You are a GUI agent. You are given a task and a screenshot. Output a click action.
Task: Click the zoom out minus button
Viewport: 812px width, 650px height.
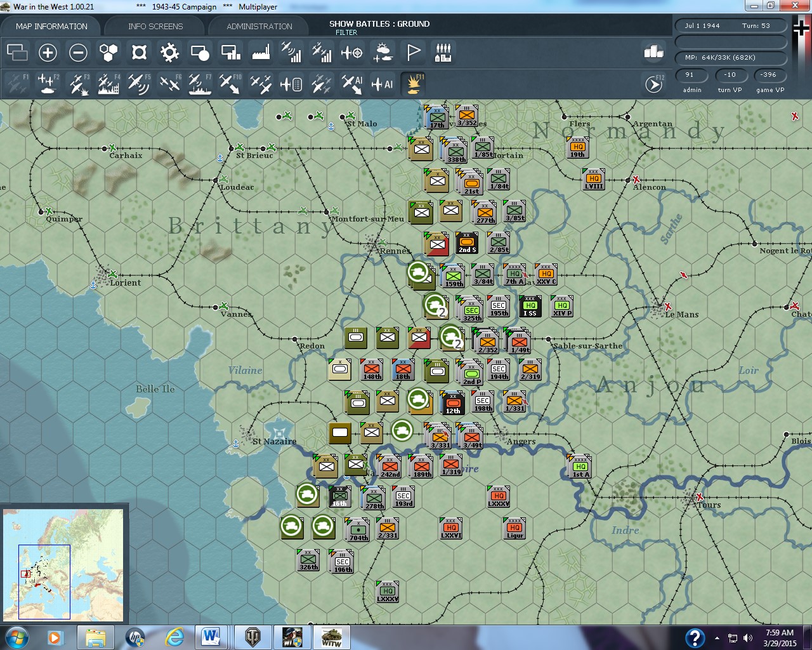pyautogui.click(x=78, y=53)
